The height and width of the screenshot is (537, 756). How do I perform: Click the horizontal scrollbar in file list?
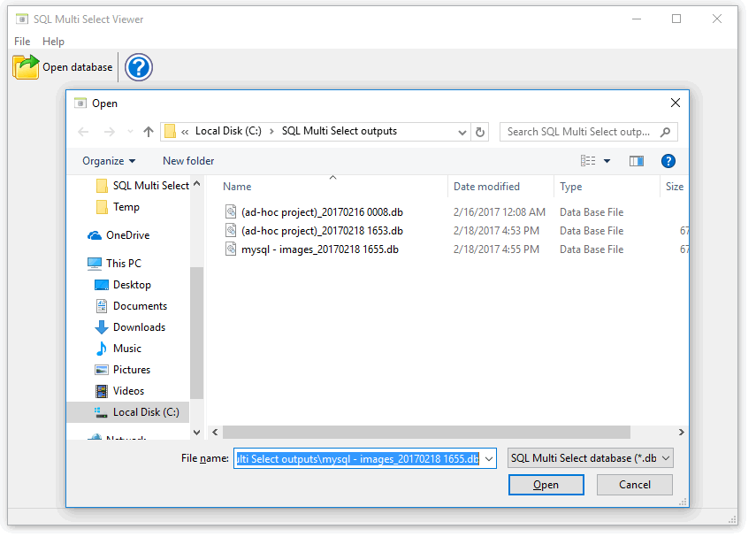tap(424, 433)
